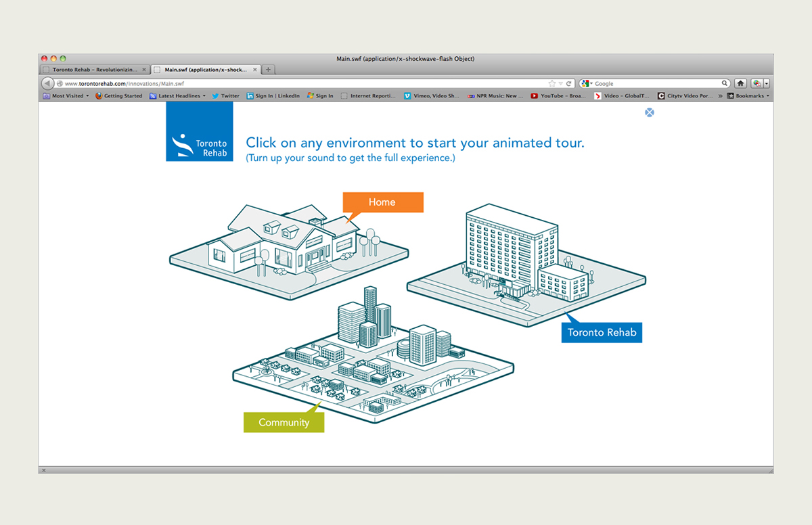Open the NPR Music bookmark
812x525 pixels.
click(x=495, y=96)
